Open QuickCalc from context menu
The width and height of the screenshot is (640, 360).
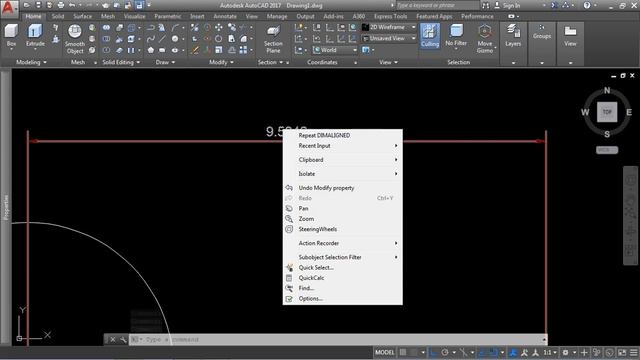(342, 278)
